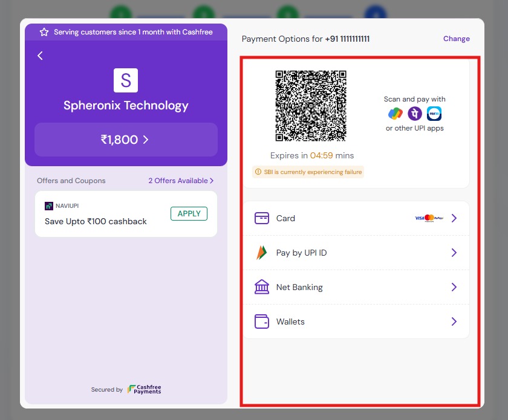Click the or other UPI apps text
Viewport: 508px width, 420px height.
(x=415, y=128)
